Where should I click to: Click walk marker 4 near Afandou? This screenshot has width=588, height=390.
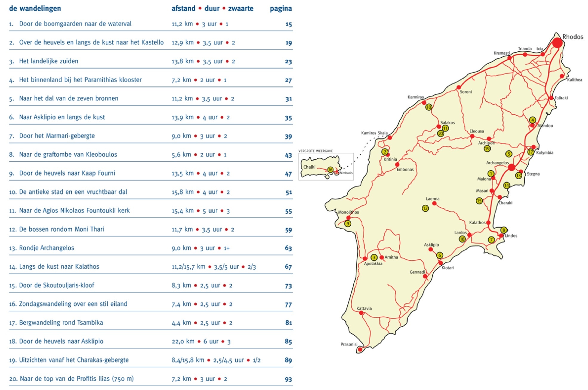532,120
